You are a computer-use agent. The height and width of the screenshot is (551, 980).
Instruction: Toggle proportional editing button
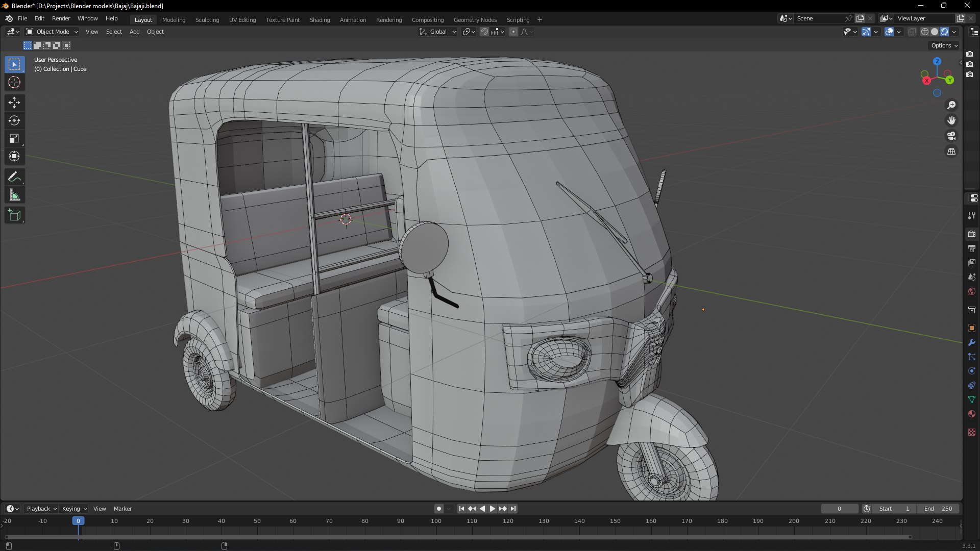(513, 32)
